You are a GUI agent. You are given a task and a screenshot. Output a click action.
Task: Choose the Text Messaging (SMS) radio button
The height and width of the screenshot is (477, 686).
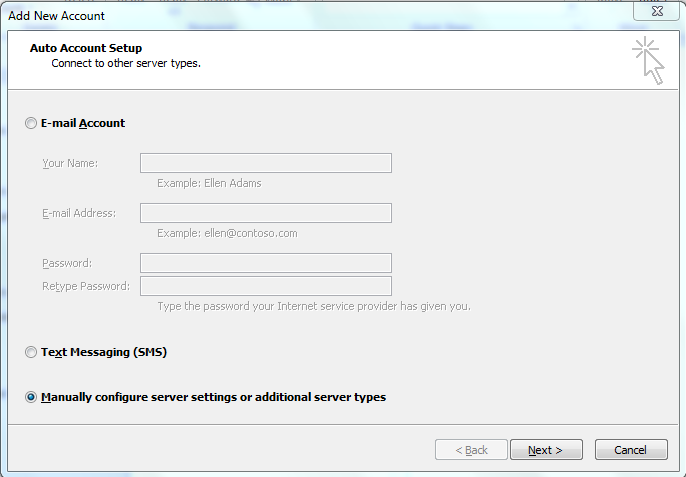click(x=31, y=352)
